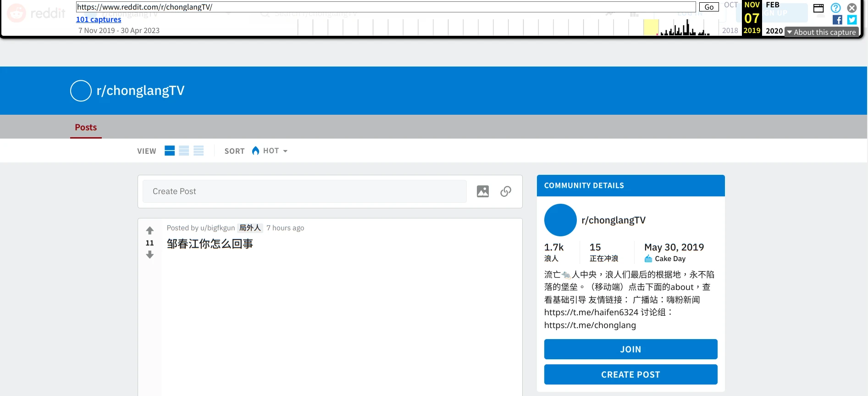Share capture on Twitter
Screen dimensions: 868x396
point(852,20)
